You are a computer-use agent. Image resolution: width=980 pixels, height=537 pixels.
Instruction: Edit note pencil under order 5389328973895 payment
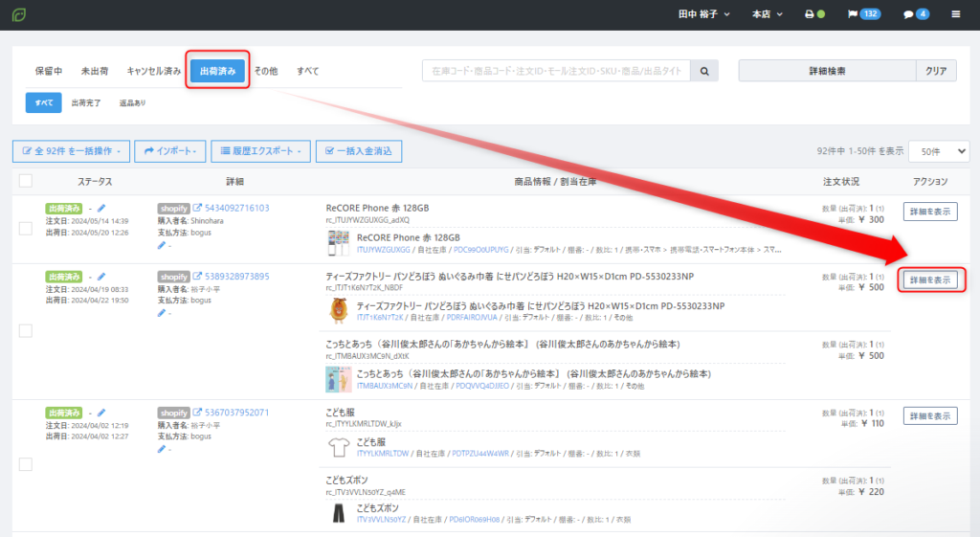pos(161,313)
